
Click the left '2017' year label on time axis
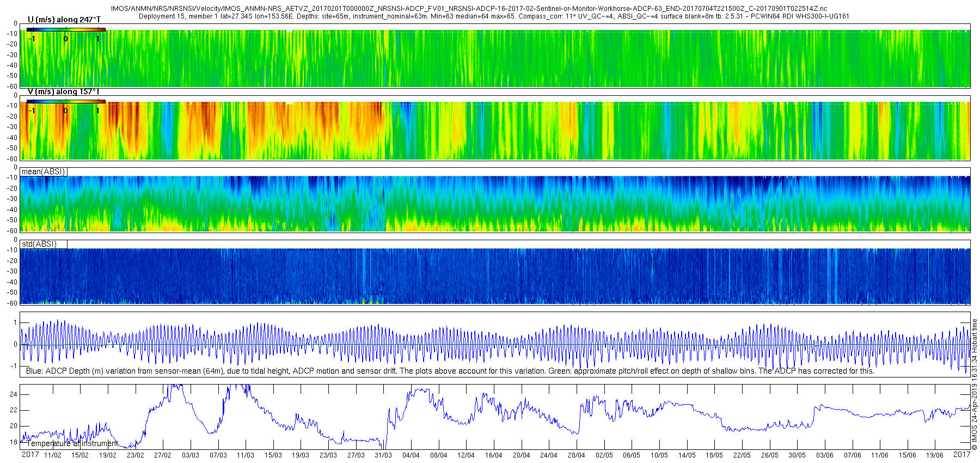click(x=30, y=454)
